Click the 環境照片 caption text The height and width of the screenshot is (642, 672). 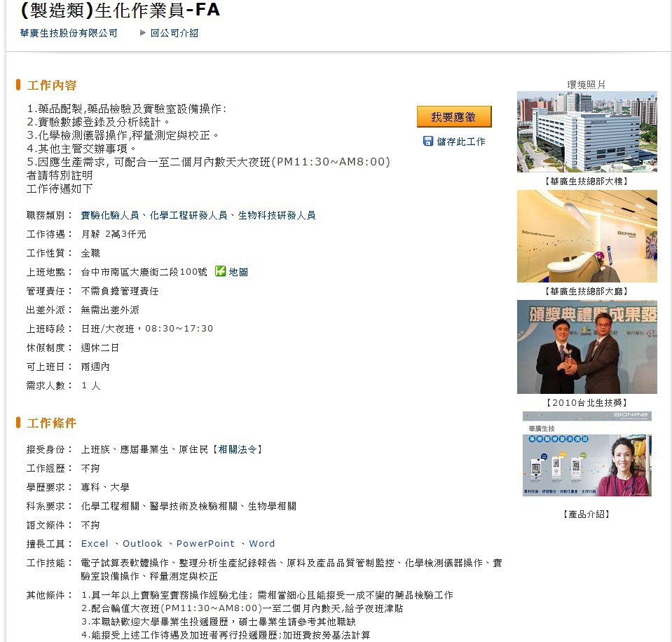587,85
